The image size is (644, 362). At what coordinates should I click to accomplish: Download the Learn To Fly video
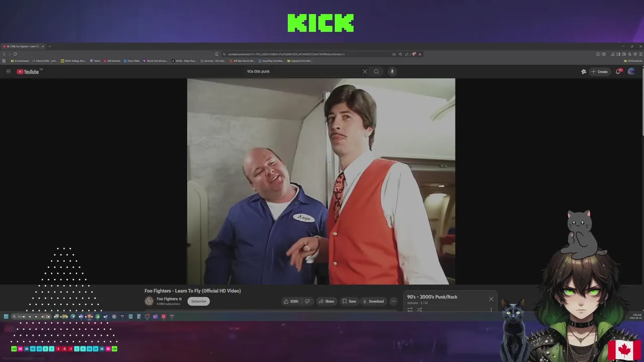pos(373,301)
